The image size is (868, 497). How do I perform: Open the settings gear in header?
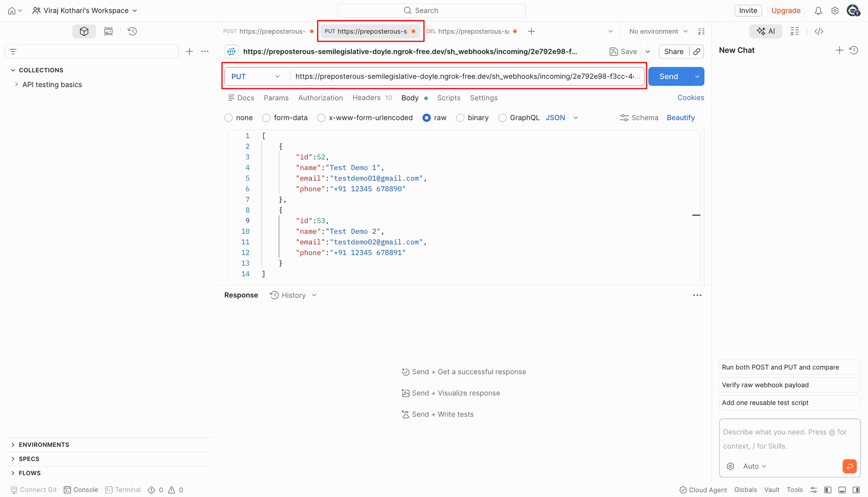click(835, 10)
